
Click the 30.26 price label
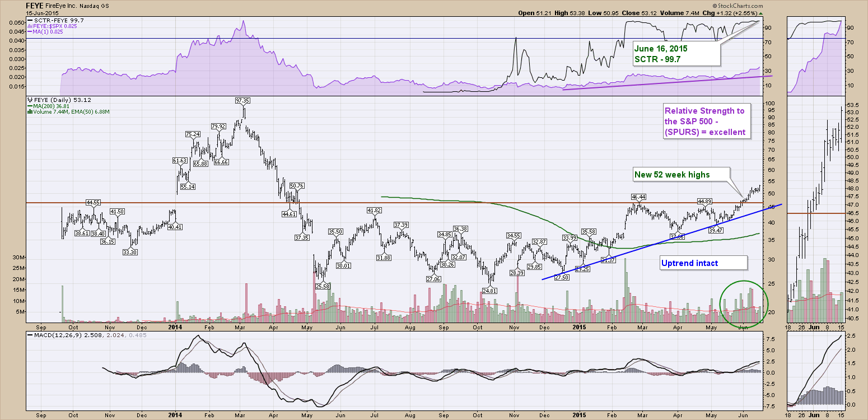pyautogui.click(x=447, y=265)
